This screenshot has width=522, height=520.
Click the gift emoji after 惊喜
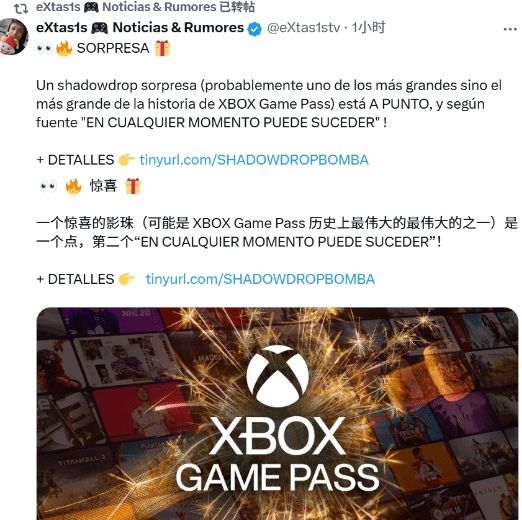tap(133, 186)
